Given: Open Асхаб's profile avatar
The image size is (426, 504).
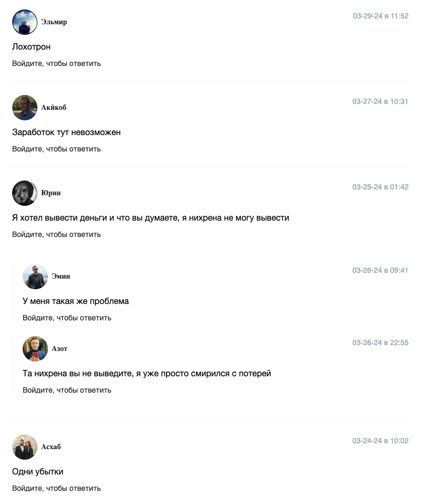Looking at the screenshot, I should tap(25, 447).
